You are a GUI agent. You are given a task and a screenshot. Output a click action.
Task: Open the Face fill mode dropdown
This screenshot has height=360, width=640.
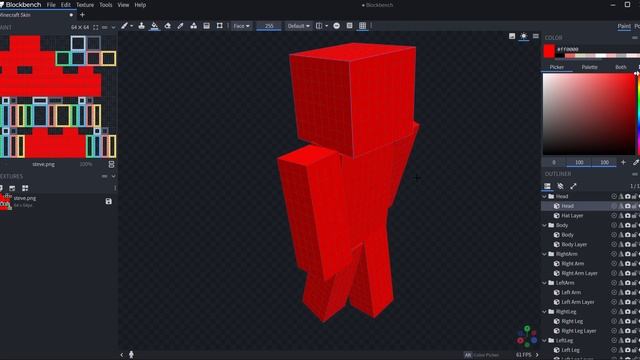point(241,26)
